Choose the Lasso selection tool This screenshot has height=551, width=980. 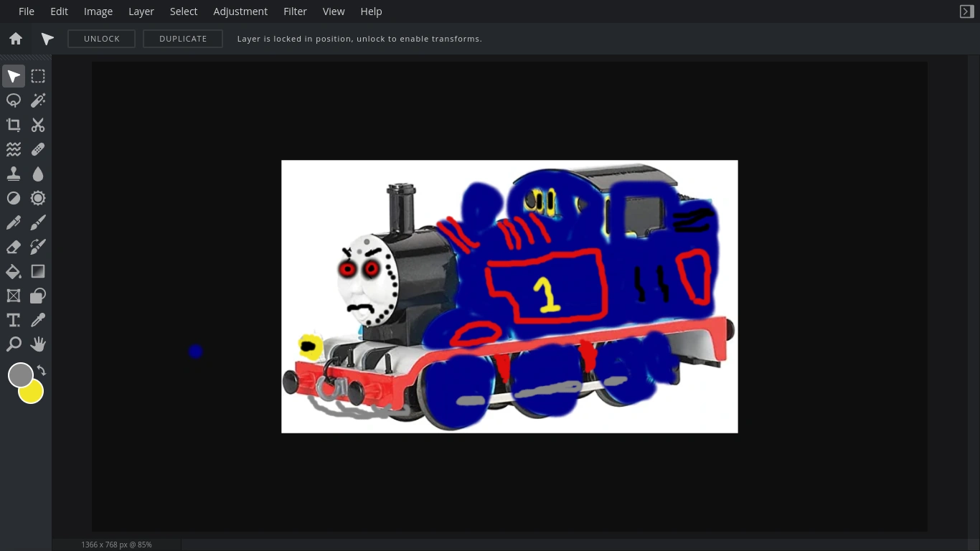[14, 100]
